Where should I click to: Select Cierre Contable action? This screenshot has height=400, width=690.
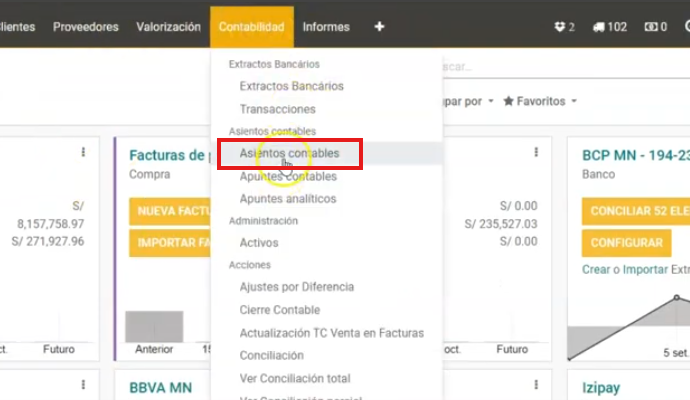point(280,310)
